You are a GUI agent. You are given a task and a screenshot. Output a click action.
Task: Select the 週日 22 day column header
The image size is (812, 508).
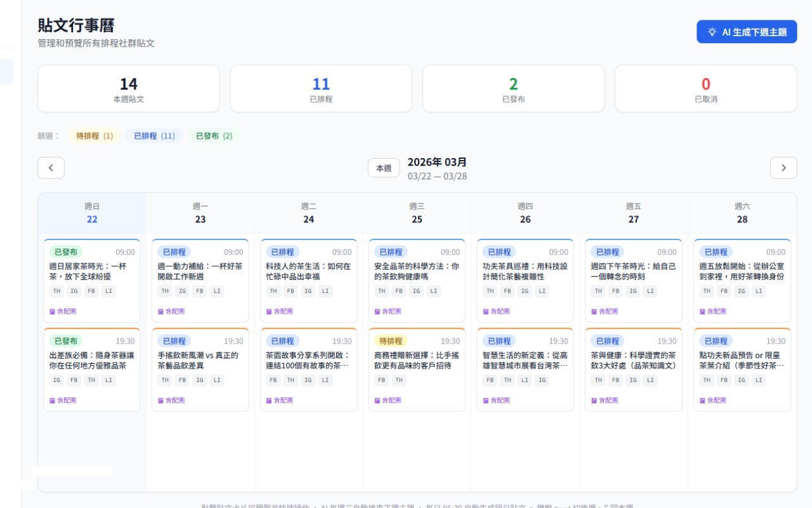pyautogui.click(x=92, y=212)
